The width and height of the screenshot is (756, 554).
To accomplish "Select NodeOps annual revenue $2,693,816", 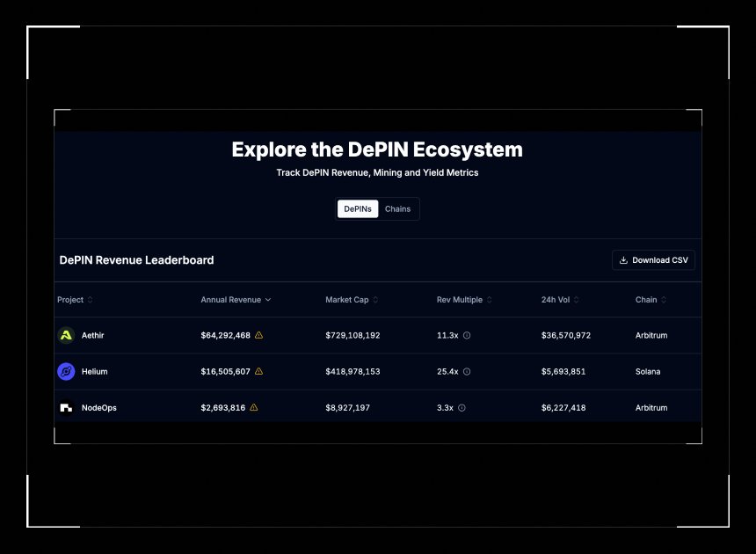I will pyautogui.click(x=222, y=408).
